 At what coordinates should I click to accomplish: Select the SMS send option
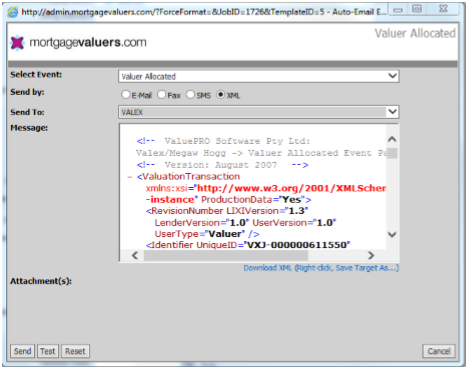point(190,95)
